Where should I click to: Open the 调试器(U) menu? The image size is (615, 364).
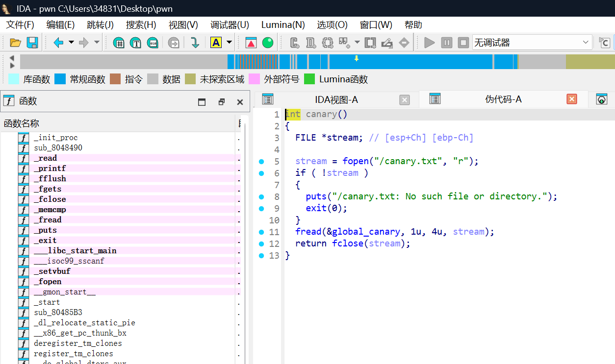pyautogui.click(x=230, y=24)
